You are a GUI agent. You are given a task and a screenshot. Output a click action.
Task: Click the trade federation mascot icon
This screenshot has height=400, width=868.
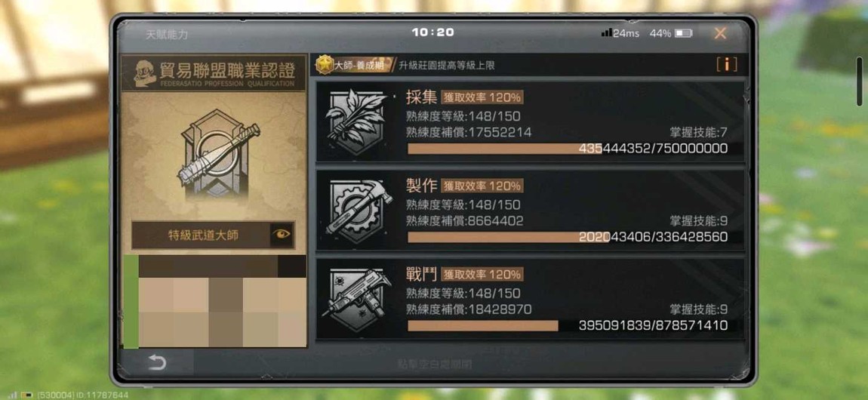(144, 73)
